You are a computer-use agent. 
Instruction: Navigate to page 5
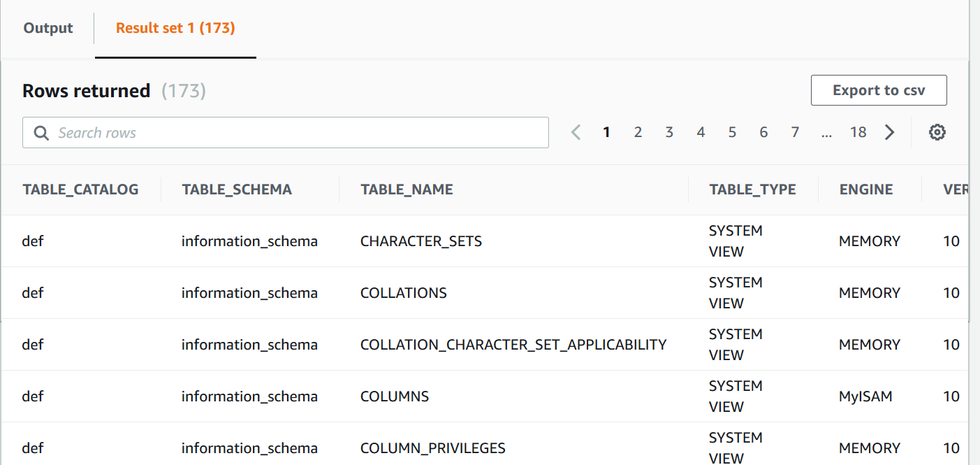pyautogui.click(x=732, y=132)
